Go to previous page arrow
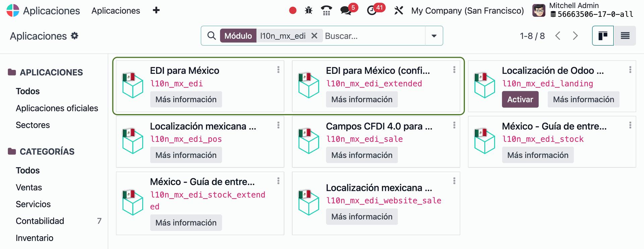644x249 pixels. (558, 36)
